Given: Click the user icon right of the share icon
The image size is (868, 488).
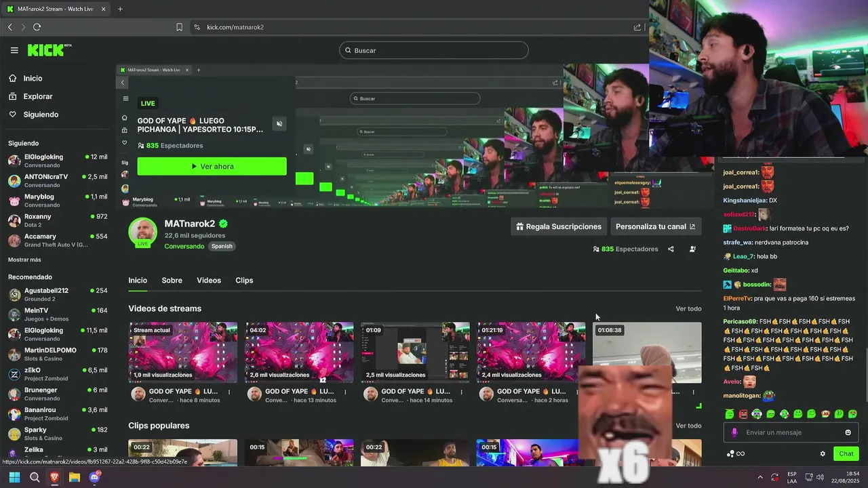Looking at the screenshot, I should (x=692, y=249).
